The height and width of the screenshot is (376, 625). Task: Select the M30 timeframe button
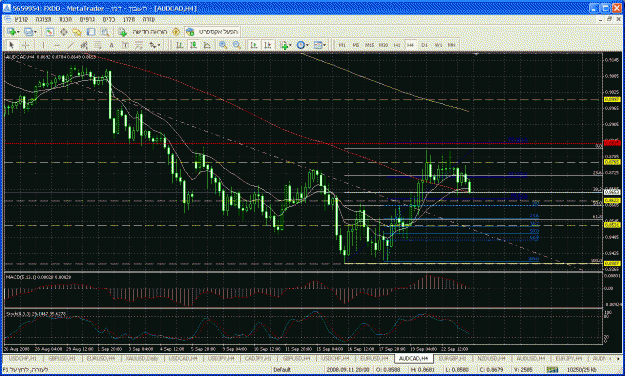(x=383, y=45)
